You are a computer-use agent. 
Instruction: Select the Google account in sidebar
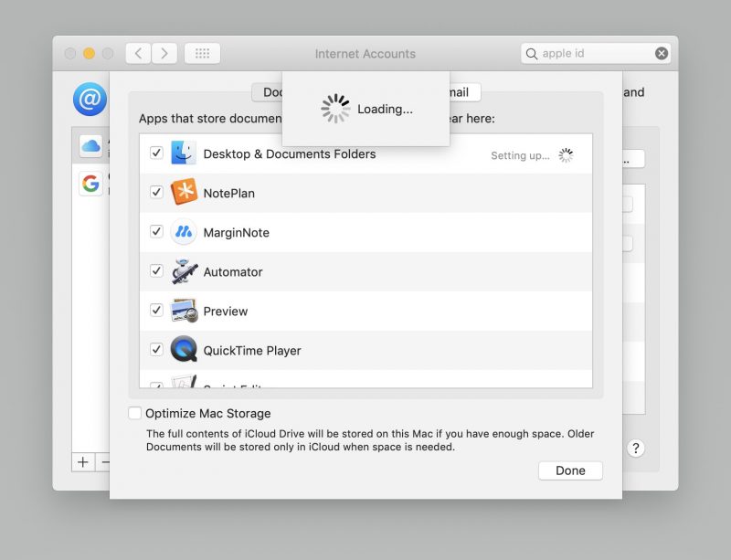point(90,184)
